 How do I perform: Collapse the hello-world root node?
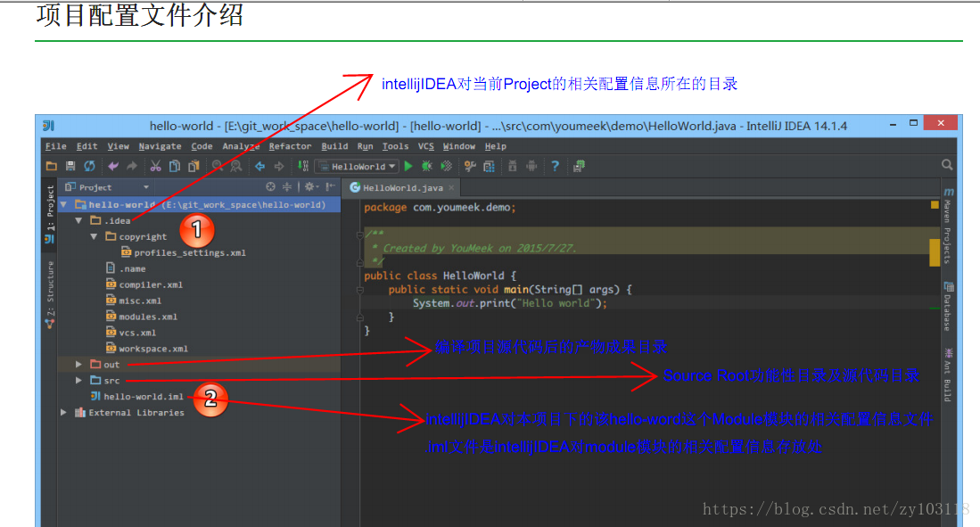click(63, 204)
